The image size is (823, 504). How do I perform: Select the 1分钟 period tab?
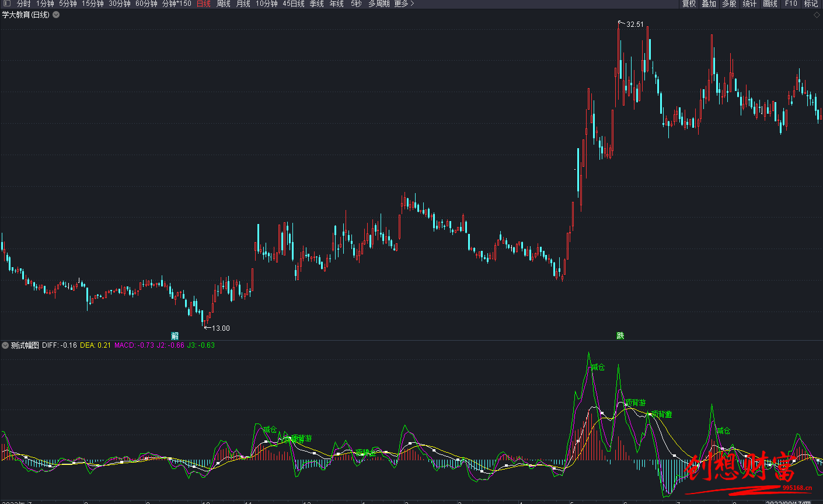pyautogui.click(x=45, y=3)
